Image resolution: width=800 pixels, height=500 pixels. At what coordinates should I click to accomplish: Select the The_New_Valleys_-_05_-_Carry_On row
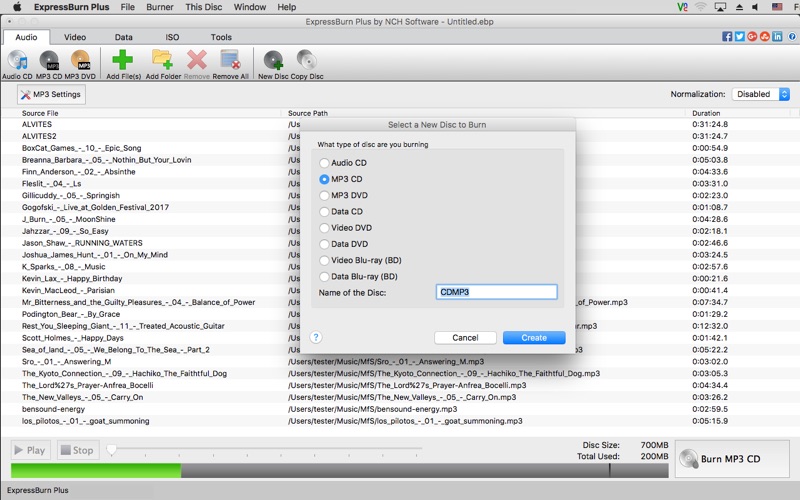pyautogui.click(x=400, y=397)
